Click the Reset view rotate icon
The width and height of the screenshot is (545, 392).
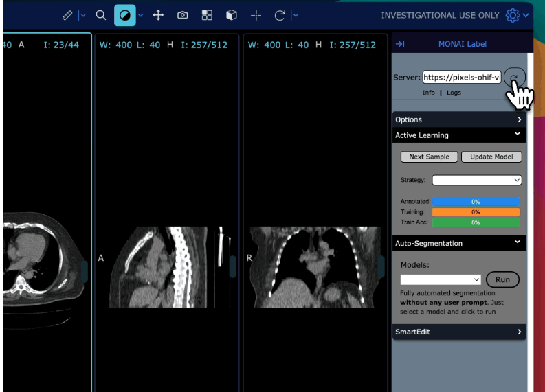280,15
